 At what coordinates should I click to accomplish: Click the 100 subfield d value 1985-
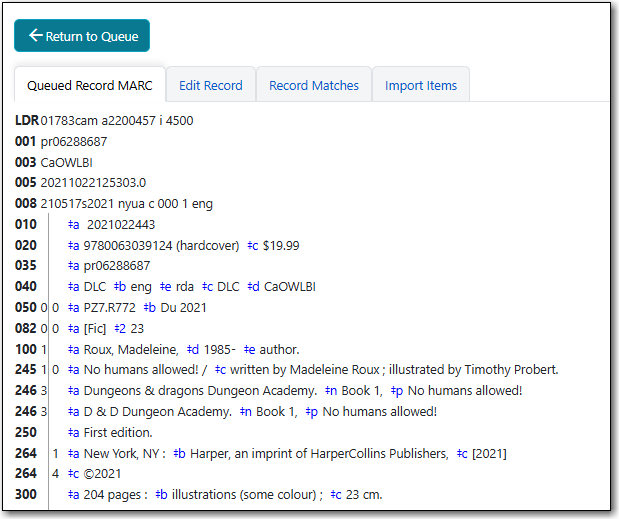pos(219,349)
